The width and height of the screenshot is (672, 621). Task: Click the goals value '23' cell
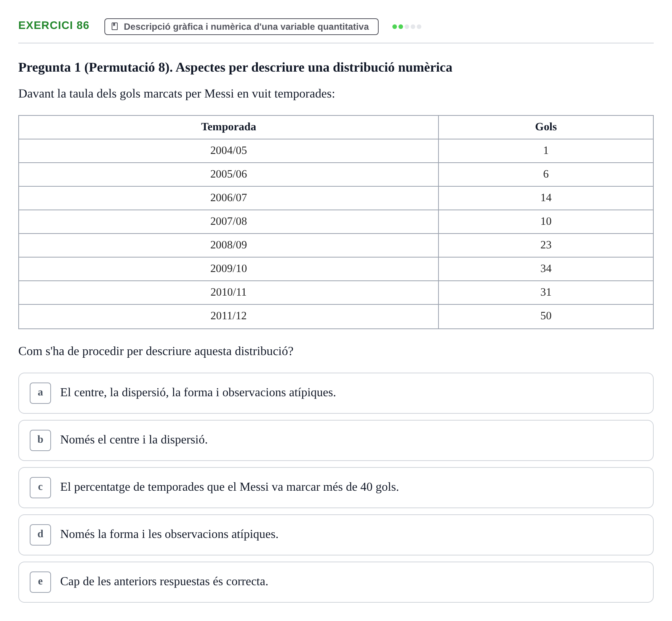click(546, 245)
